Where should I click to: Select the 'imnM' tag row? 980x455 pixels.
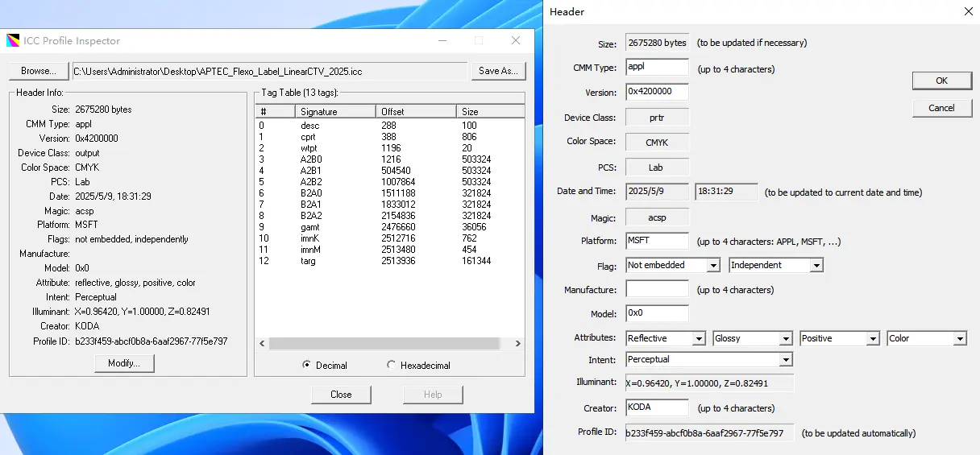point(390,250)
